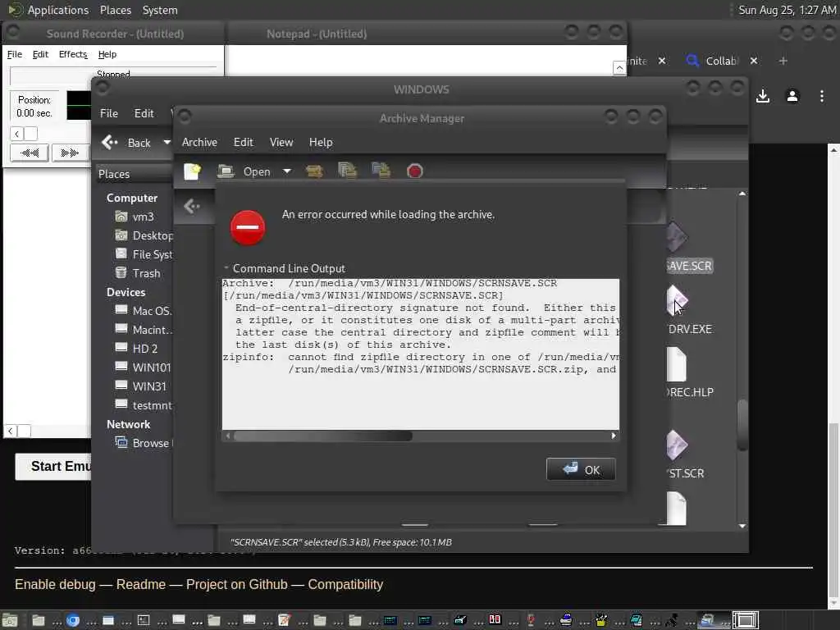840x630 pixels.
Task: Select testmnt device in sidebar
Action: (x=143, y=405)
